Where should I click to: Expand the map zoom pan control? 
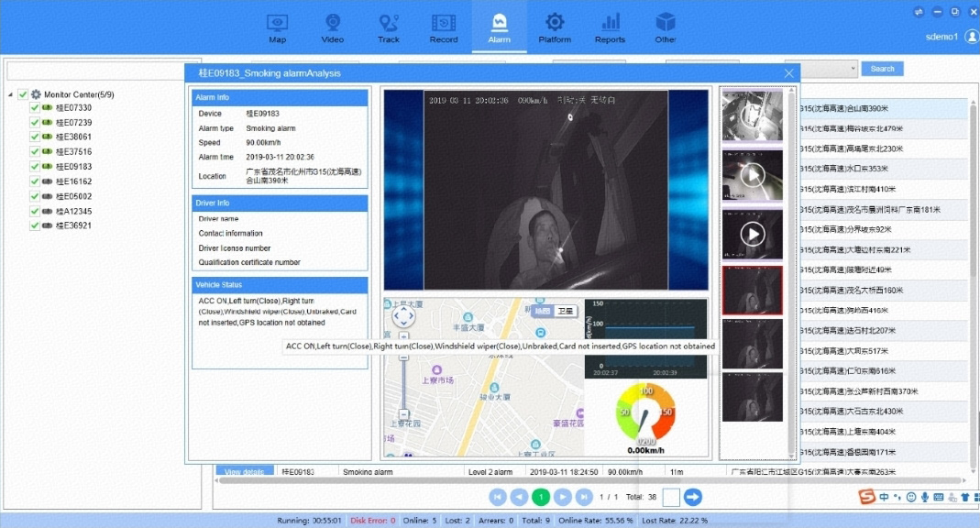click(403, 316)
